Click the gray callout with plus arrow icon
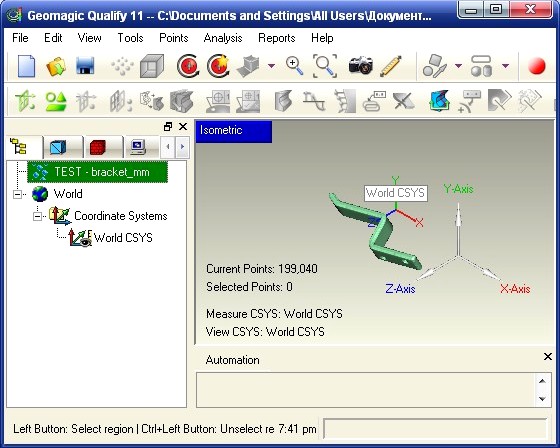 [x=470, y=101]
